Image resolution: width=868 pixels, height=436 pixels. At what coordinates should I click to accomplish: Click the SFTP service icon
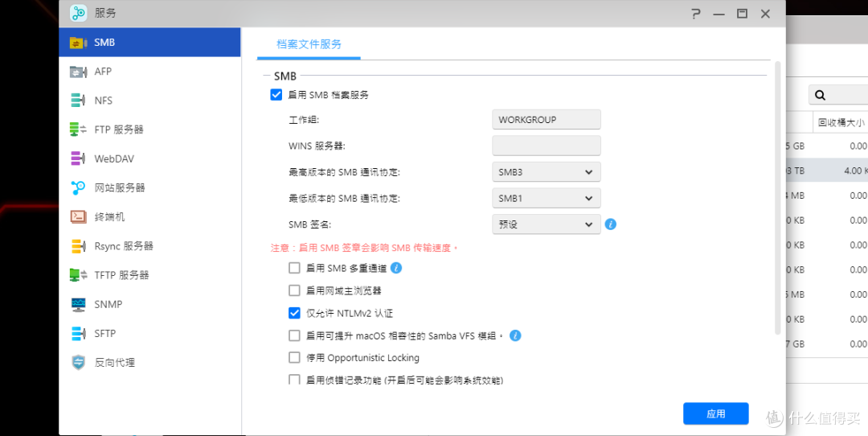(x=78, y=334)
